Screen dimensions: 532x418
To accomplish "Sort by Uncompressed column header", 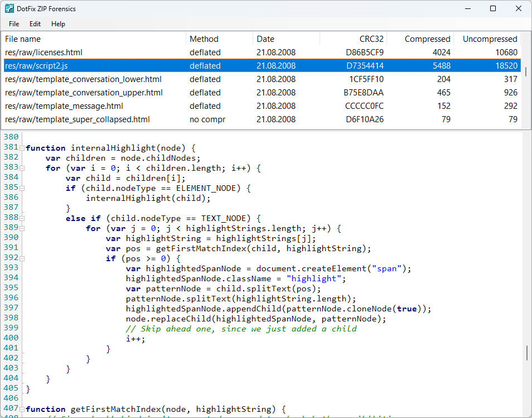I will (487, 39).
